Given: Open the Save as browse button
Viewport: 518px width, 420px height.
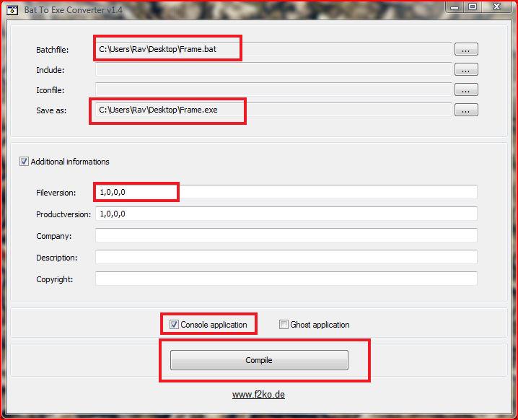Looking at the screenshot, I should pos(466,110).
